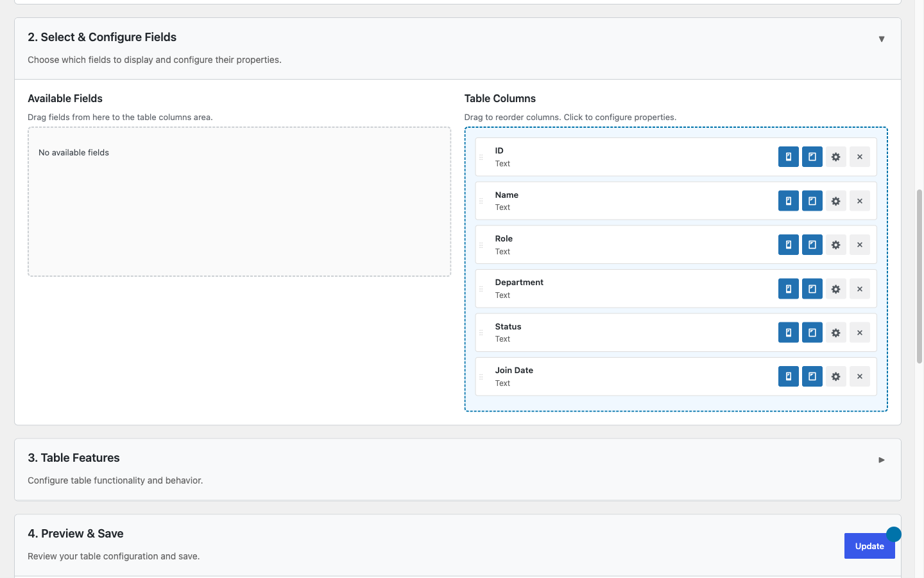924x578 pixels.
Task: Click the 'Table Columns' heading
Action: (x=500, y=98)
